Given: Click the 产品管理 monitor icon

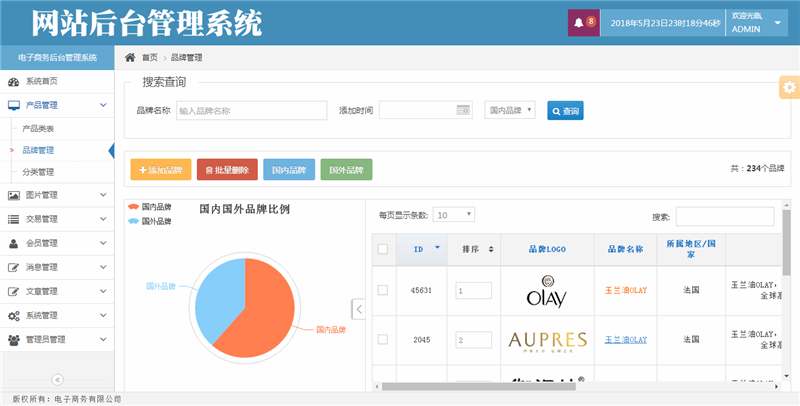Looking at the screenshot, I should 14,105.
